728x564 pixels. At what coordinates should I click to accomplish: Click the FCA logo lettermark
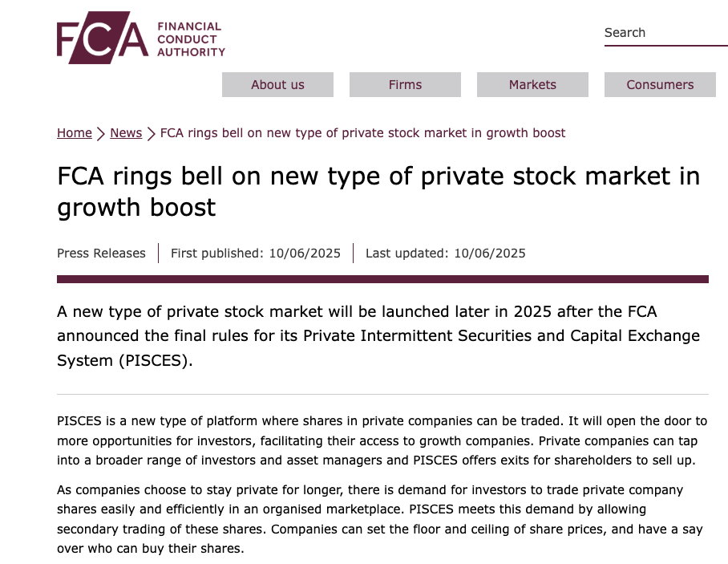[102, 38]
